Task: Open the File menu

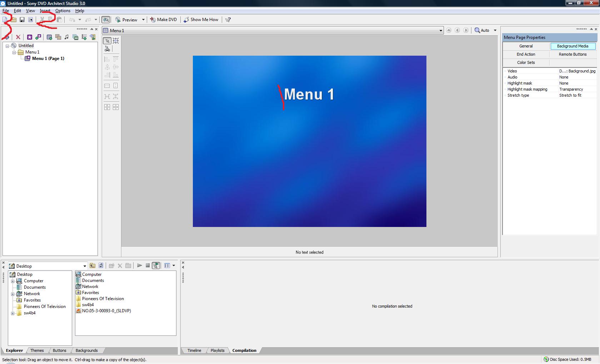Action: pyautogui.click(x=6, y=11)
